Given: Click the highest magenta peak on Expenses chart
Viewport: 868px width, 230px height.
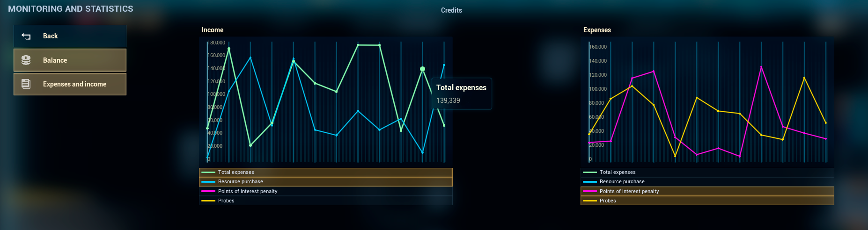Looking at the screenshot, I should click(761, 67).
